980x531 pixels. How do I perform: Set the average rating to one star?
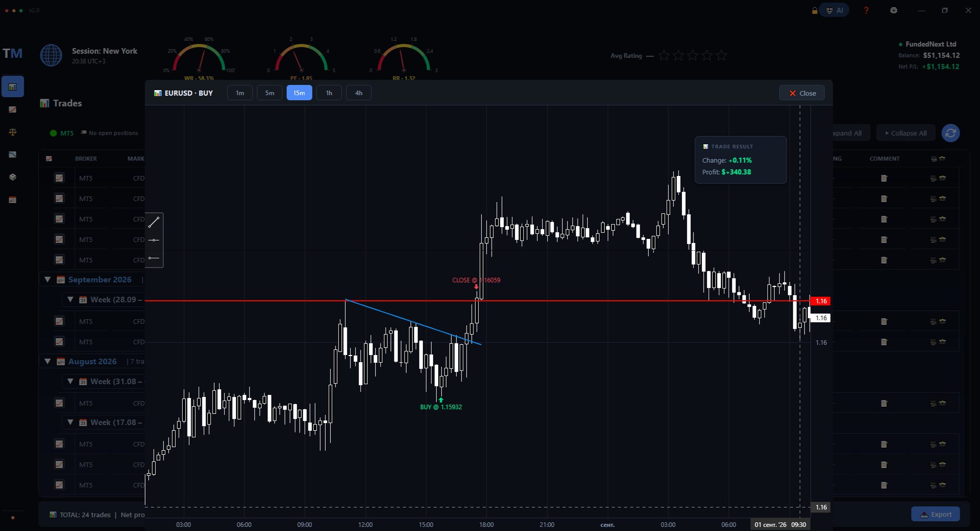(664, 55)
